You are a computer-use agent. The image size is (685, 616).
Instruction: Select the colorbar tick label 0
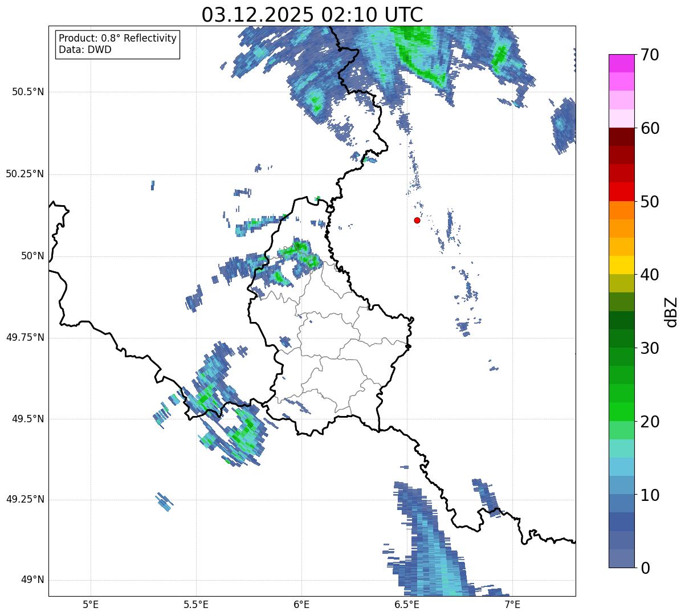tap(645, 568)
